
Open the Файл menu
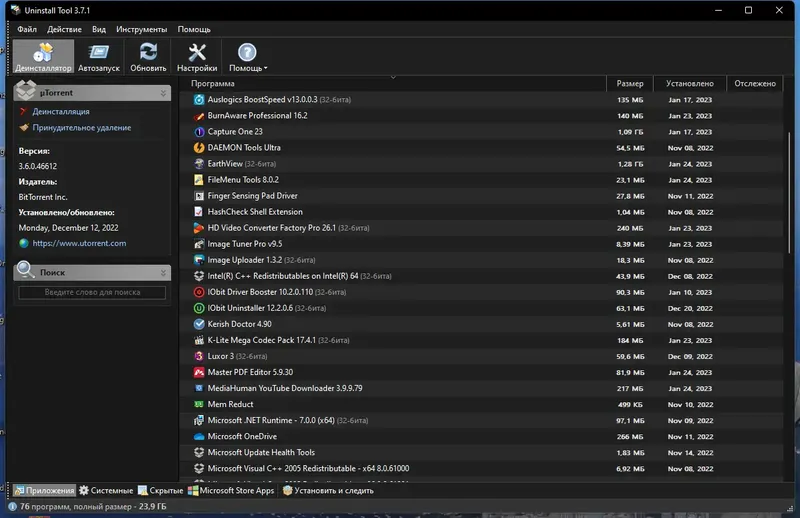[27, 29]
